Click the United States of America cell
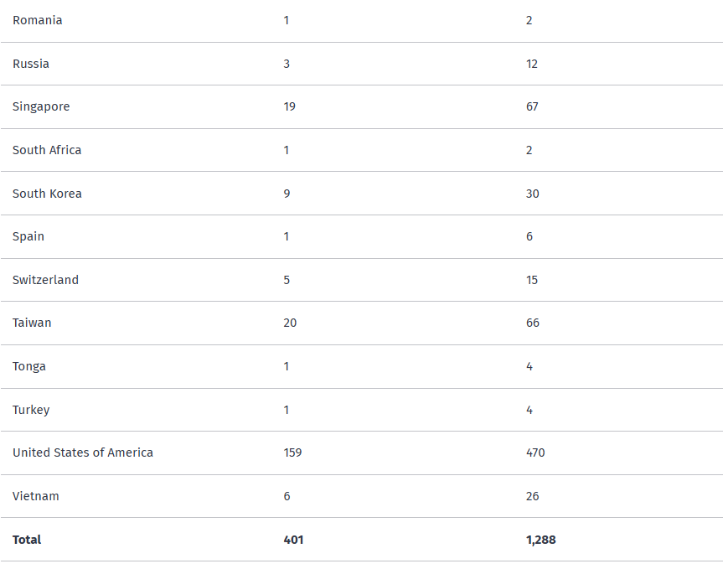The height and width of the screenshot is (569, 728). [83, 453]
